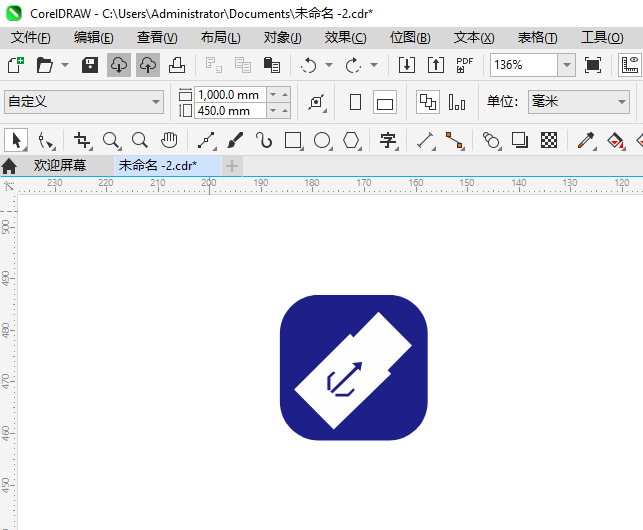This screenshot has width=643, height=530.
Task: Click the Import icon
Action: 407,65
